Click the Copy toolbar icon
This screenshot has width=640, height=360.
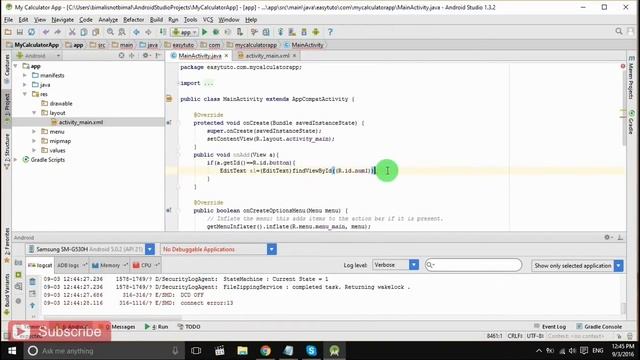click(x=84, y=32)
